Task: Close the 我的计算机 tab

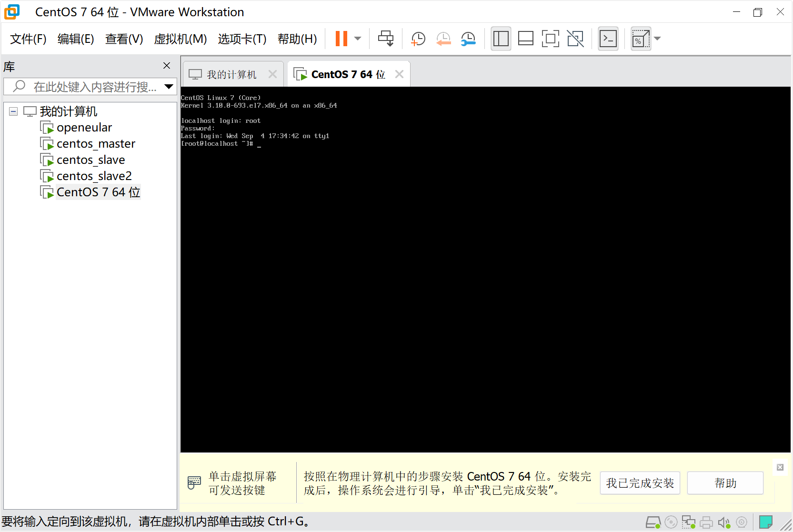Action: tap(272, 74)
